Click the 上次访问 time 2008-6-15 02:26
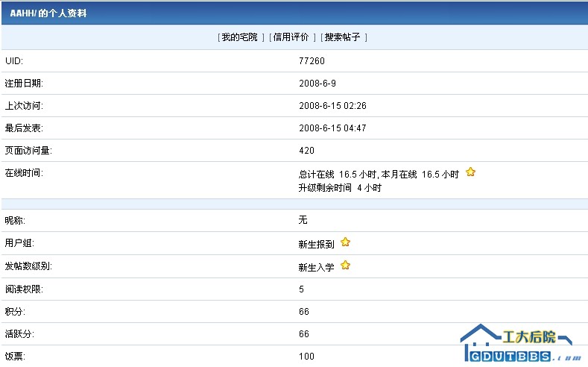This screenshot has height=367, width=588. [332, 106]
